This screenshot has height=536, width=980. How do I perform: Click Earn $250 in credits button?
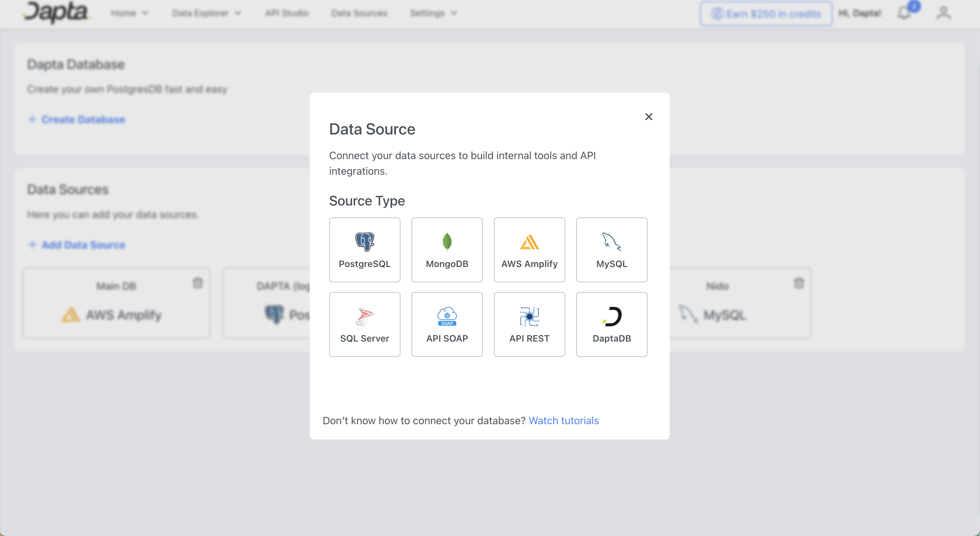[x=766, y=14]
